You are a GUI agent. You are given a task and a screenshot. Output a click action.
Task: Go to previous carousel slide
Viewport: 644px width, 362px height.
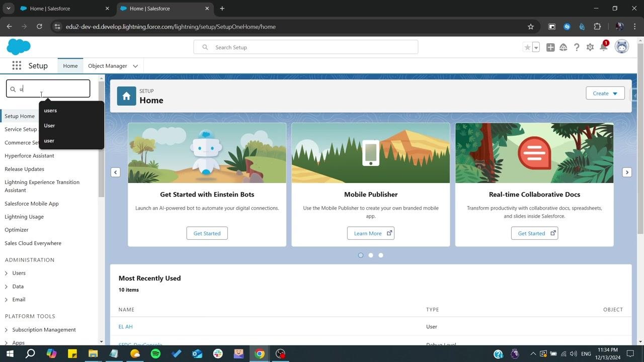(x=115, y=172)
